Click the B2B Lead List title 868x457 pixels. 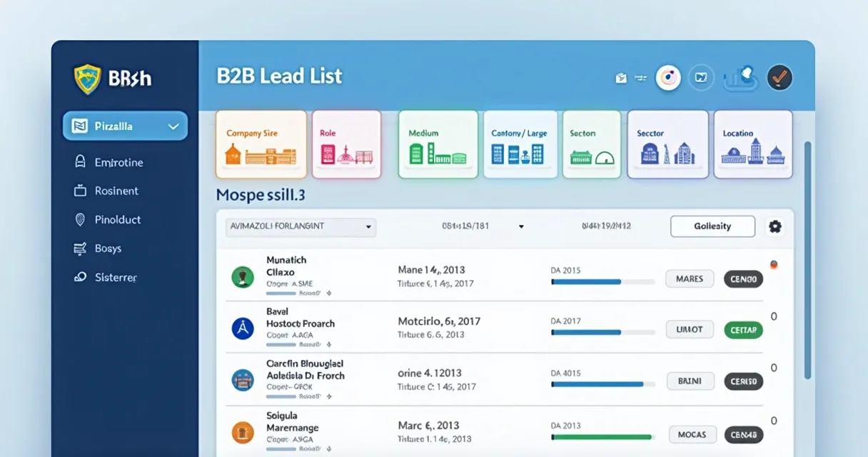pyautogui.click(x=279, y=76)
